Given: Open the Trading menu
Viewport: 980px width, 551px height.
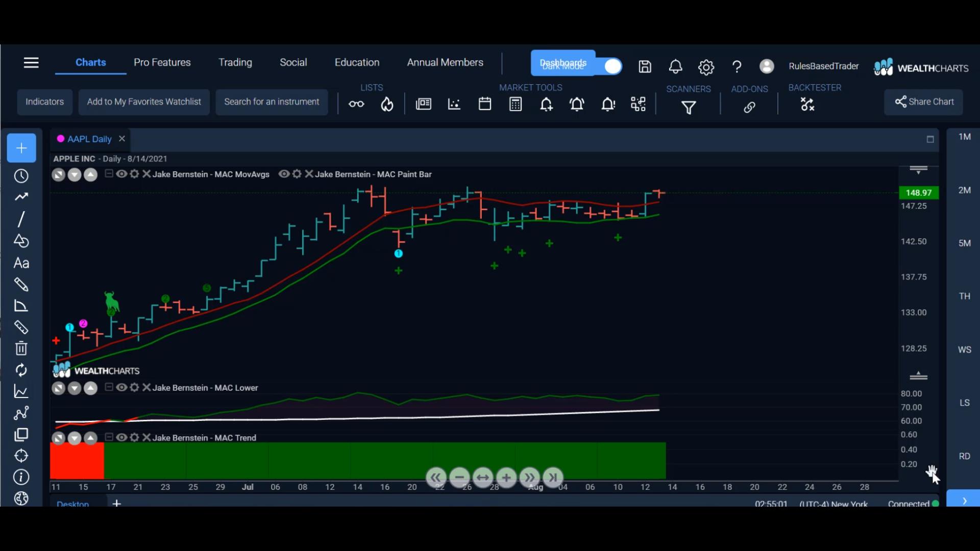Looking at the screenshot, I should point(235,62).
